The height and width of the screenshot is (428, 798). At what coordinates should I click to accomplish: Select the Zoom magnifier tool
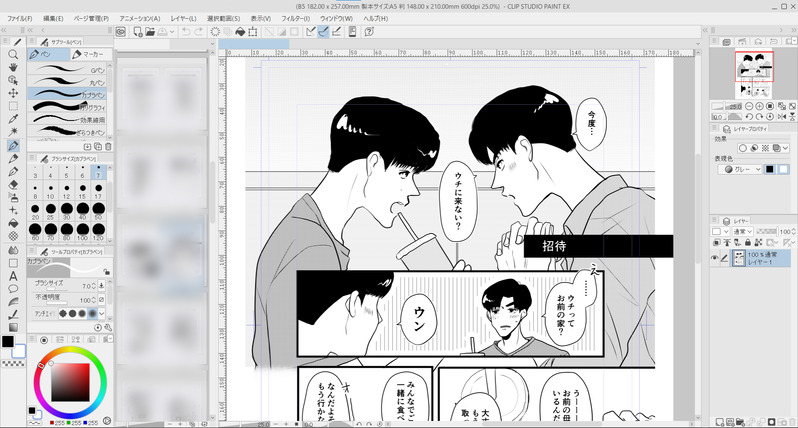tap(13, 54)
